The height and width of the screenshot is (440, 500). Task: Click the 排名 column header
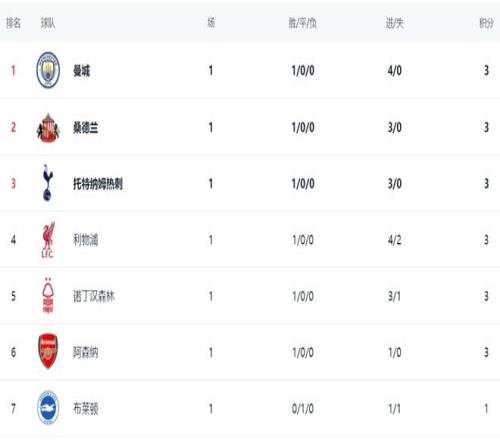13,23
